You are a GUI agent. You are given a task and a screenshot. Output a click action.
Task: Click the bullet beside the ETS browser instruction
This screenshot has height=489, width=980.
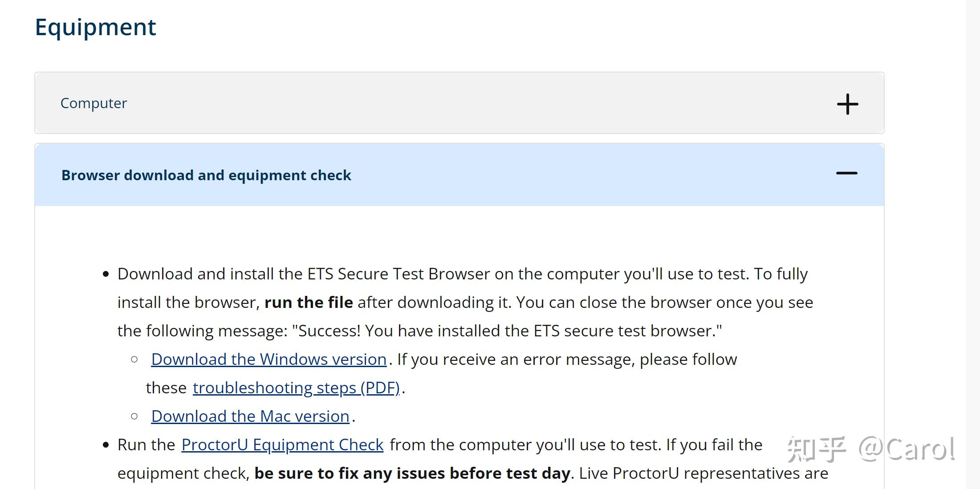[x=106, y=273]
